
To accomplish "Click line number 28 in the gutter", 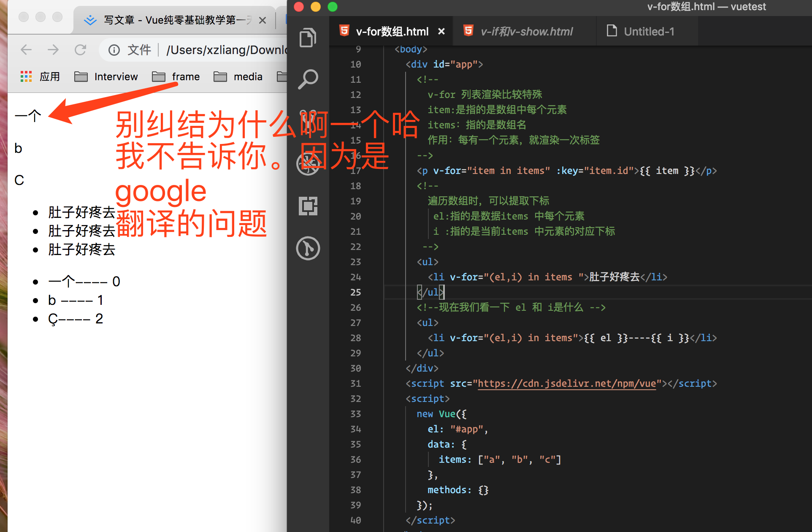I will [355, 338].
